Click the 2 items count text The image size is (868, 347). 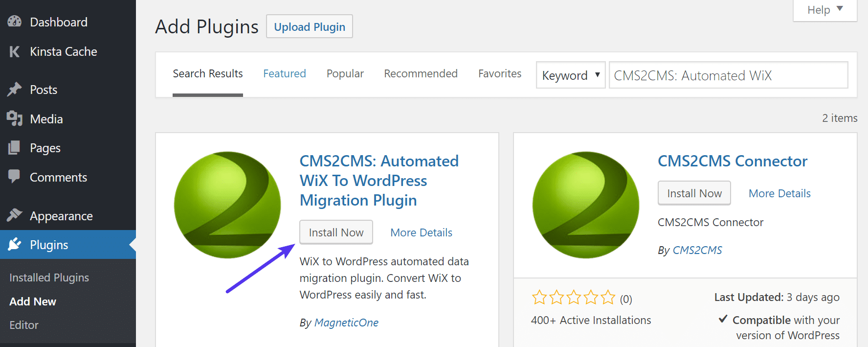[840, 118]
